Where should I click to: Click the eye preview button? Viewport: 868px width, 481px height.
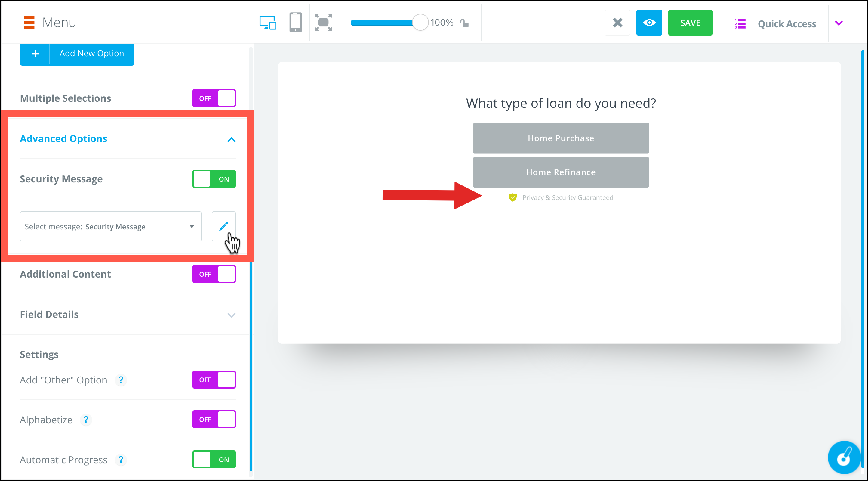click(x=649, y=23)
